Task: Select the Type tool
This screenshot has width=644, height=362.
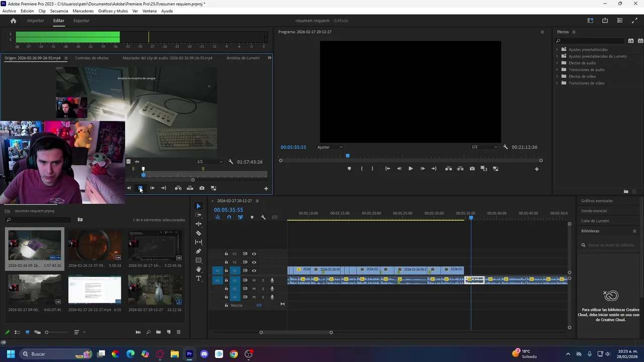Action: (x=198, y=278)
